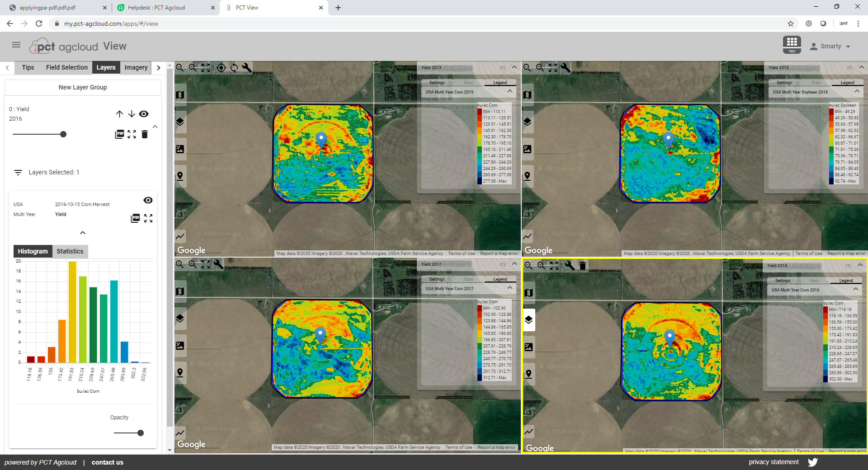The width and height of the screenshot is (868, 470).
Task: Zoom out on the Yield 2019 map
Action: (180, 68)
